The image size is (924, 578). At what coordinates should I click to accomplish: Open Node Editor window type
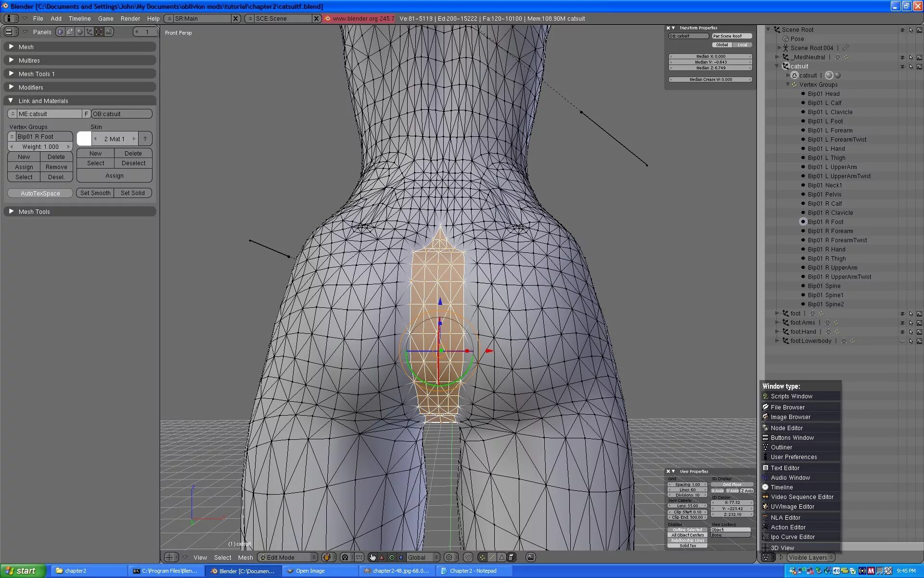click(788, 428)
